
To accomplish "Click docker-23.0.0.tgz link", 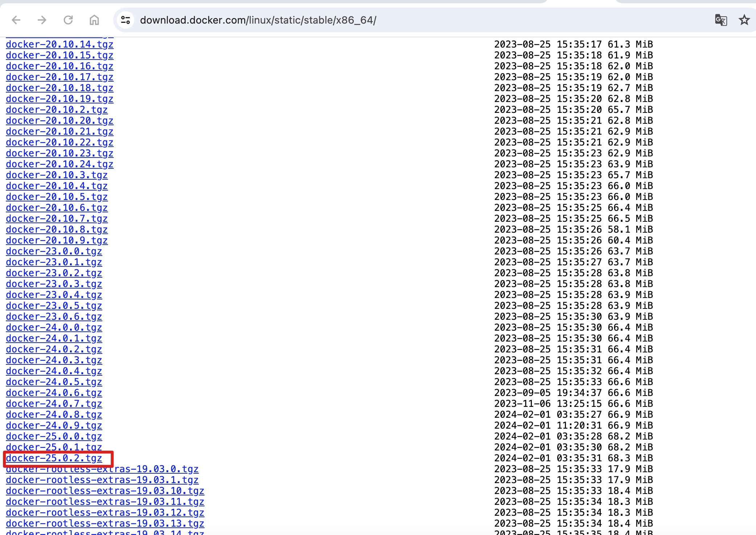I will [54, 251].
